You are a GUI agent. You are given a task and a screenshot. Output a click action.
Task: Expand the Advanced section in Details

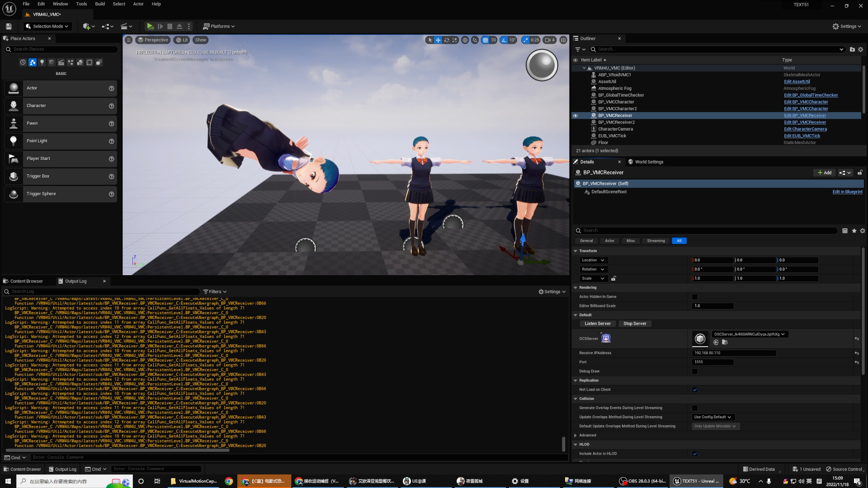[576, 436]
